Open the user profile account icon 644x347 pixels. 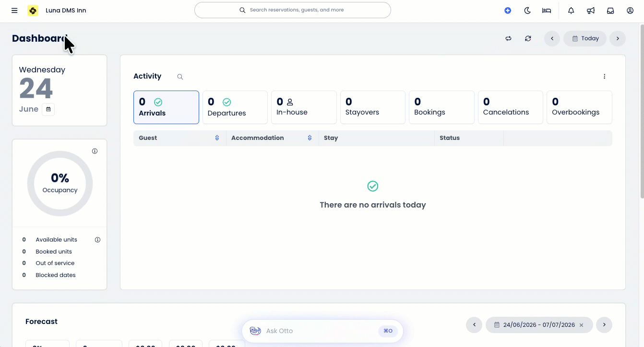630,11
